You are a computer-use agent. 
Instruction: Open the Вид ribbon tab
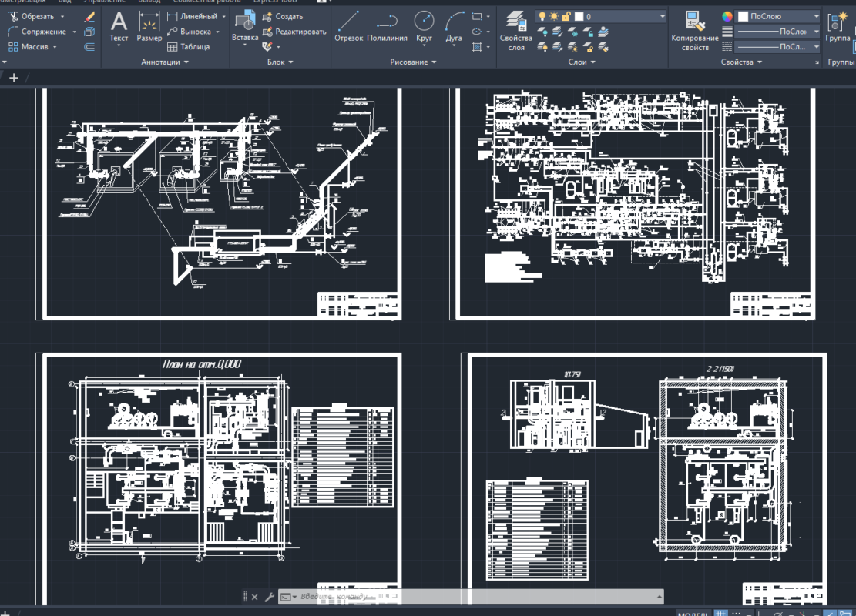(65, 2)
